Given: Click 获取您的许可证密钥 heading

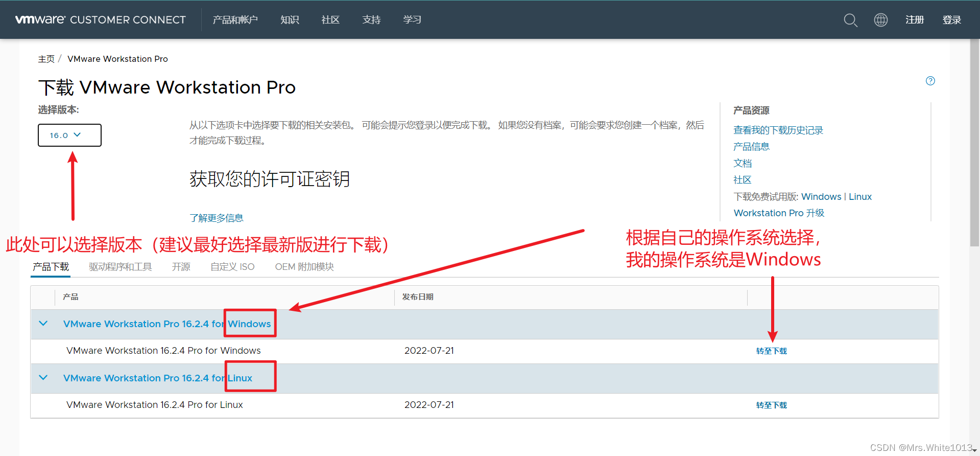Looking at the screenshot, I should click(x=270, y=179).
